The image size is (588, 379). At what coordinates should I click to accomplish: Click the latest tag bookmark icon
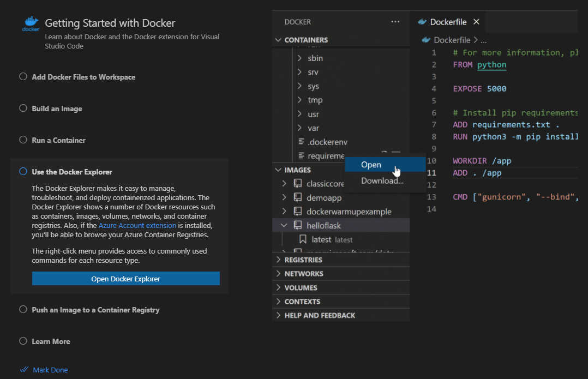pos(303,239)
